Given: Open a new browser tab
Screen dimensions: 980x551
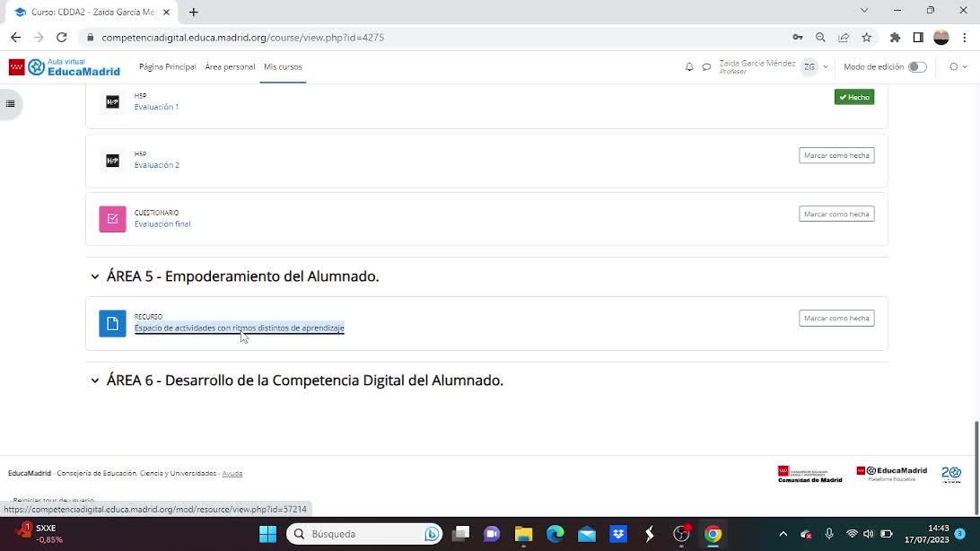Looking at the screenshot, I should click(194, 12).
